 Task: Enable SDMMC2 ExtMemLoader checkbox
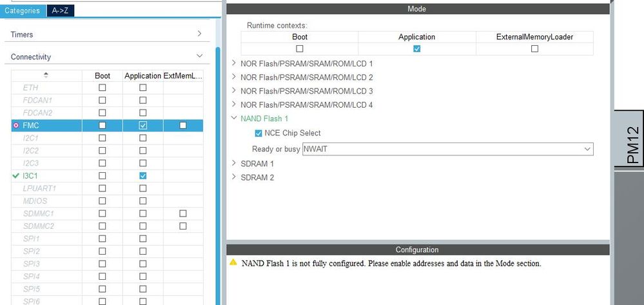[x=183, y=226]
